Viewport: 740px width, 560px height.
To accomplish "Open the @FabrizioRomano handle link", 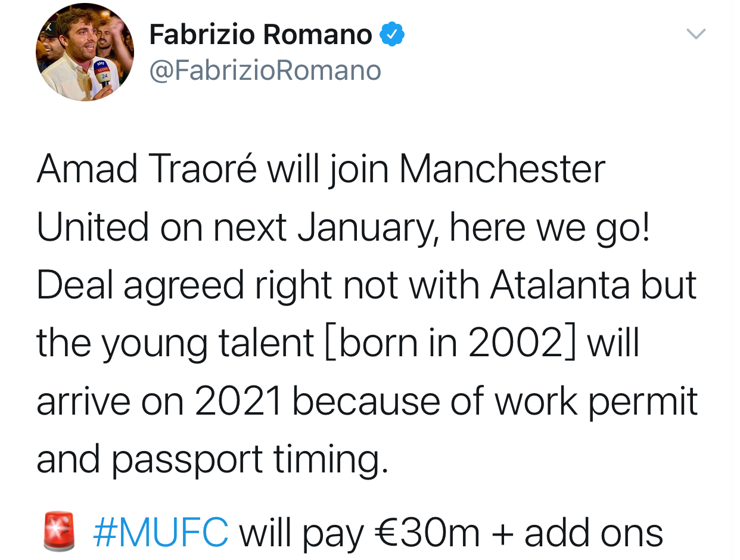I will [x=265, y=71].
